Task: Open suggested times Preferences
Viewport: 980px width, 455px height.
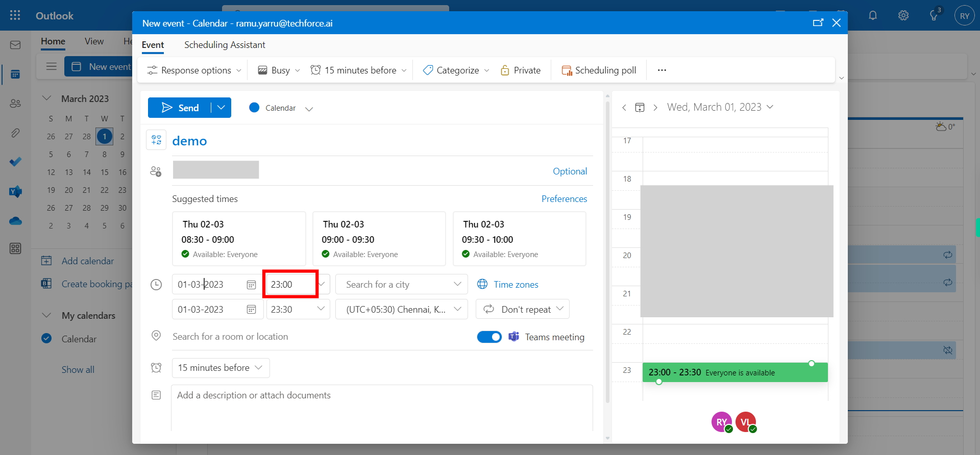Action: pyautogui.click(x=564, y=199)
